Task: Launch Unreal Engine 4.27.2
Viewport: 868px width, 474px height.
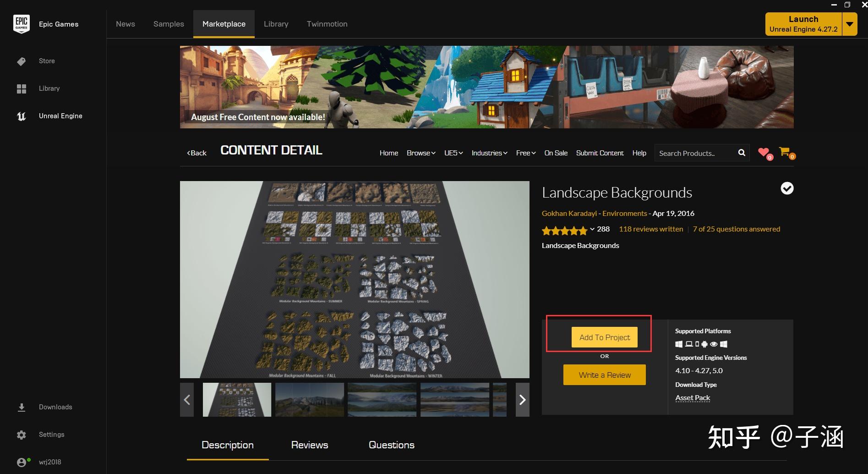Action: click(803, 24)
